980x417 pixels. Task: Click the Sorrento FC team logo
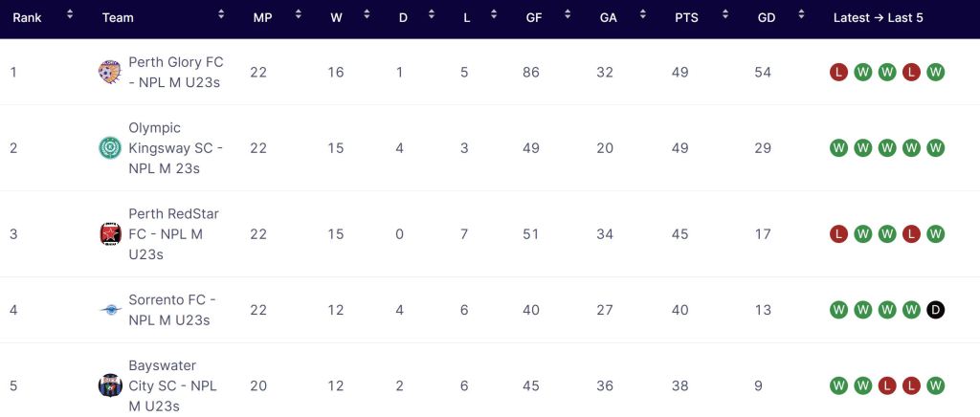tap(109, 310)
